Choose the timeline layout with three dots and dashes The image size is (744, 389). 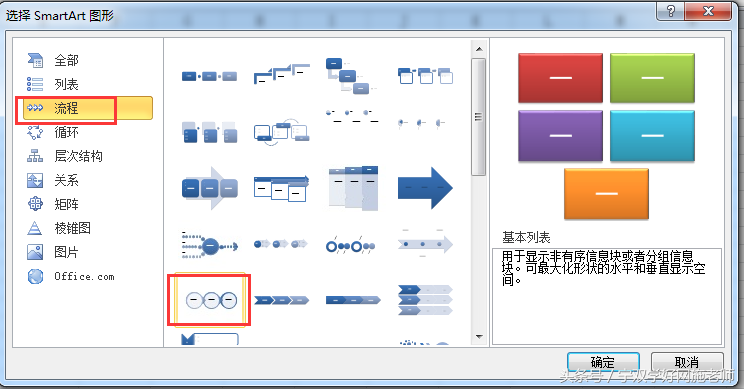[x=352, y=116]
